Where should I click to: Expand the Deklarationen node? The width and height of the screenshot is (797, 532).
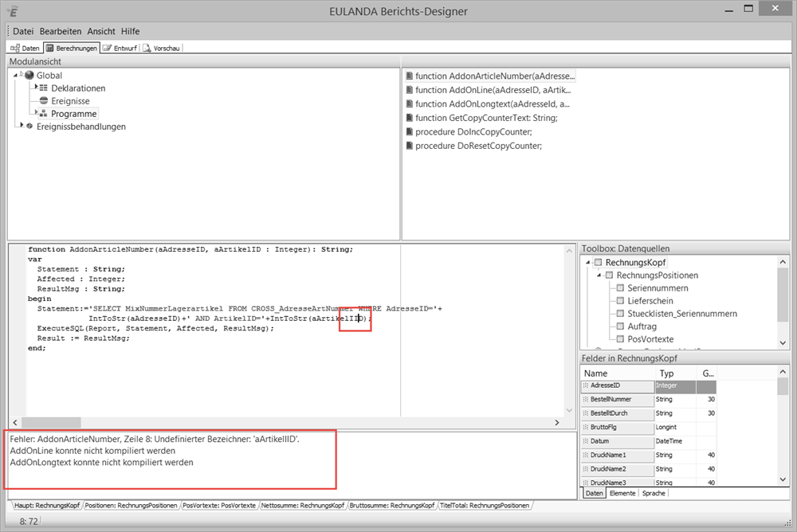tap(36, 87)
